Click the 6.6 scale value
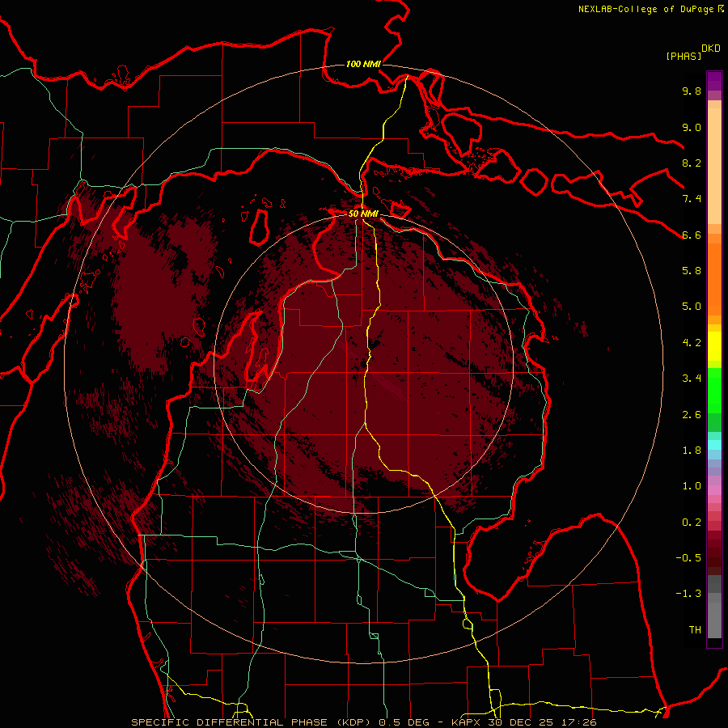The image size is (728, 728). point(692,235)
